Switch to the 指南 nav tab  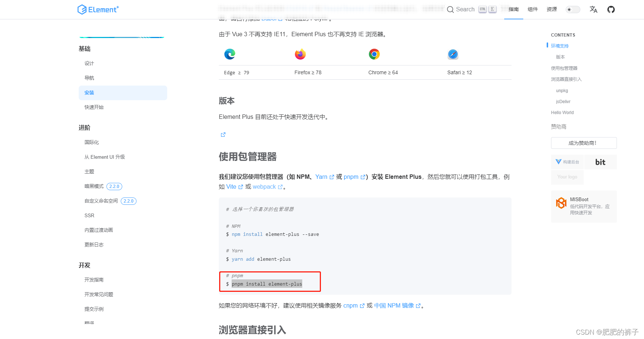(514, 10)
